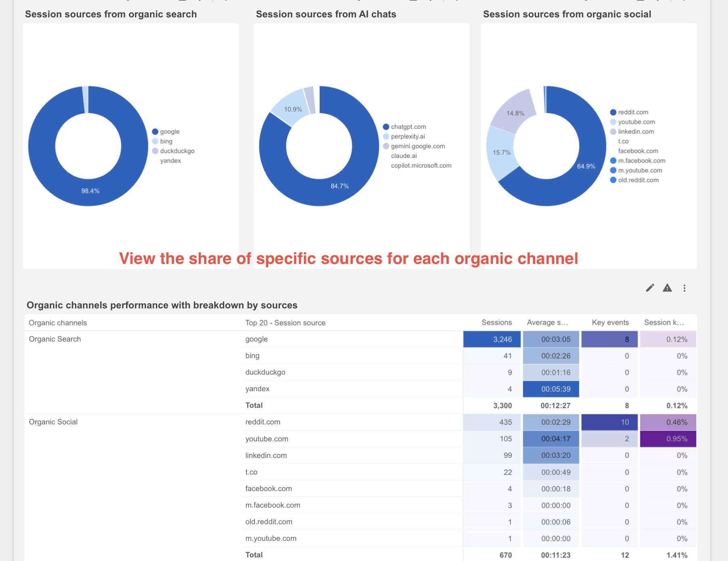Click the Session k… column header
This screenshot has width=728, height=561.
664,323
